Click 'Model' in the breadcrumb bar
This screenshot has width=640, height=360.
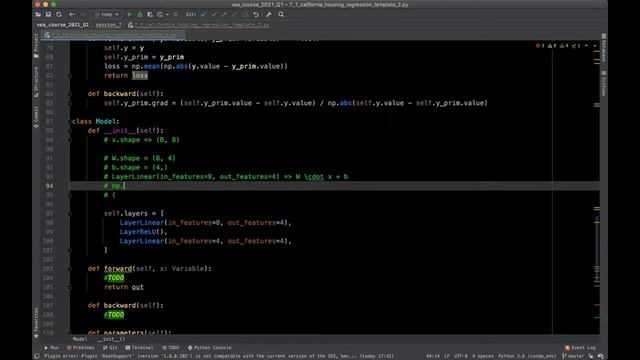click(x=80, y=339)
